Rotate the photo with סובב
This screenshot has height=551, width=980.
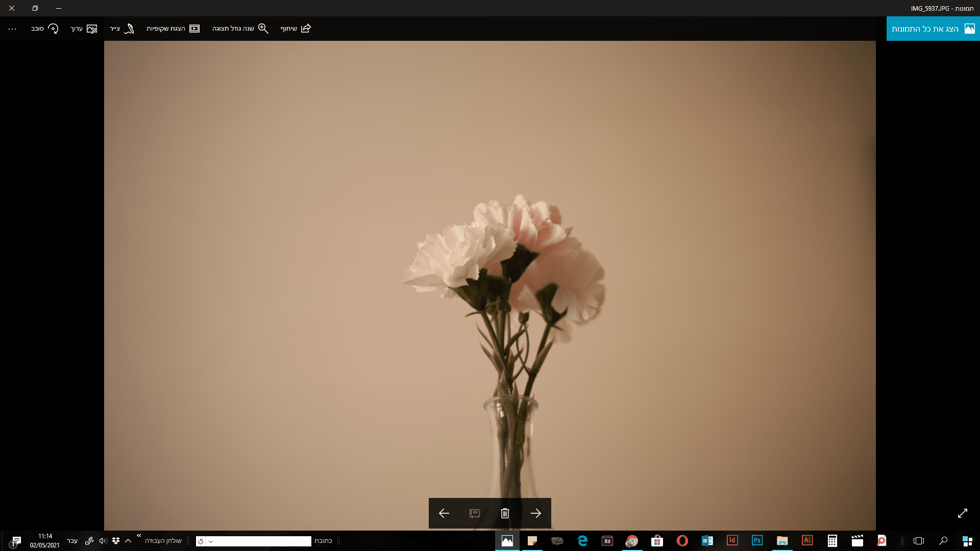44,29
